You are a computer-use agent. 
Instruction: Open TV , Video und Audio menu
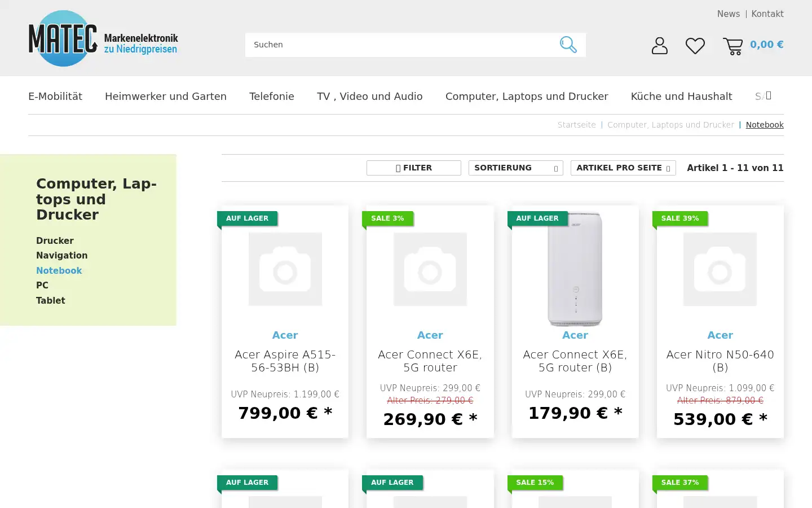click(370, 97)
